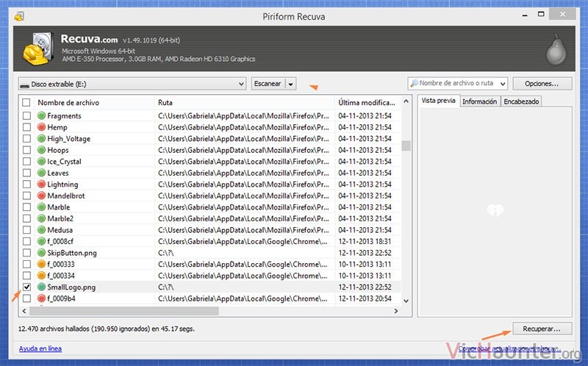Viewport: 588px width, 366px height.
Task: Check the box for SkipButton.png
Action: tap(26, 253)
